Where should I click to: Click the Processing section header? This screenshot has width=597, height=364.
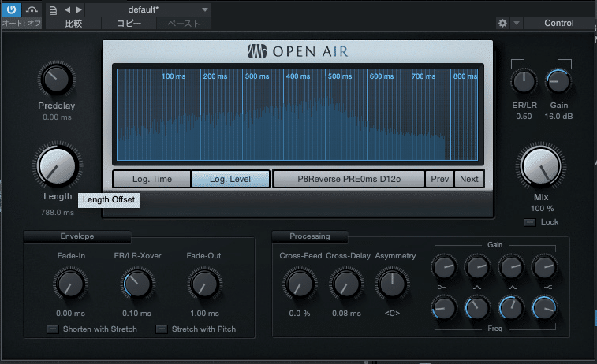(310, 236)
